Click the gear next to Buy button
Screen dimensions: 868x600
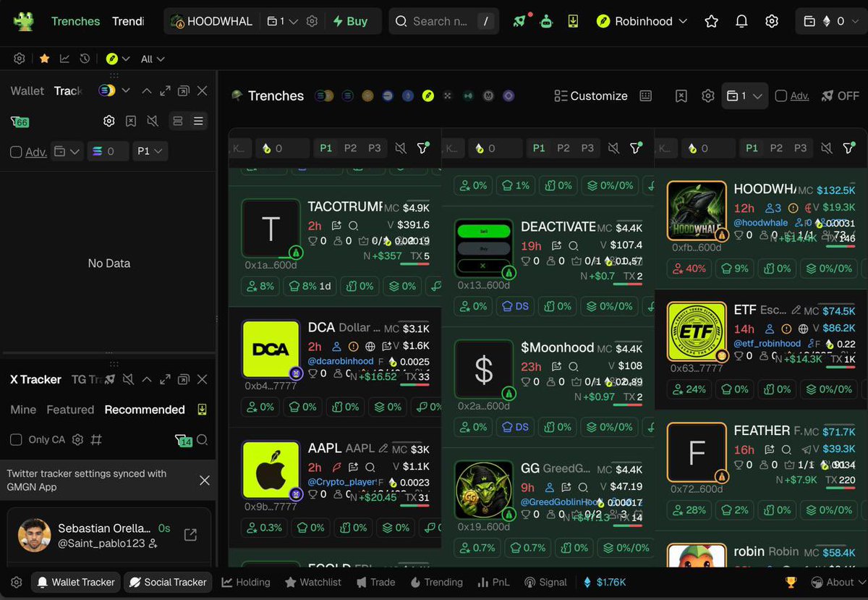tap(312, 21)
